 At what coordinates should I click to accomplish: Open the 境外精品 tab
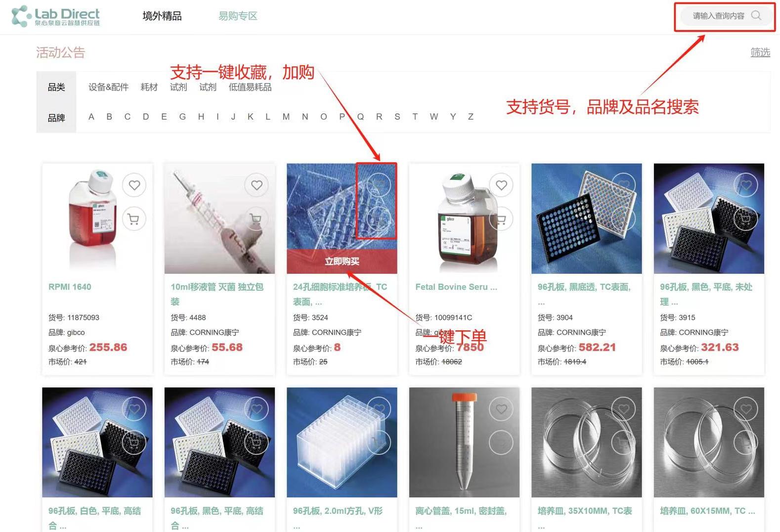click(x=162, y=16)
